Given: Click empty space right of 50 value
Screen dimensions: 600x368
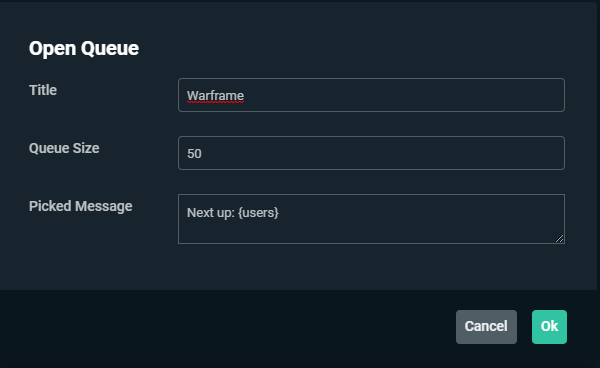Looking at the screenshot, I should [x=383, y=153].
